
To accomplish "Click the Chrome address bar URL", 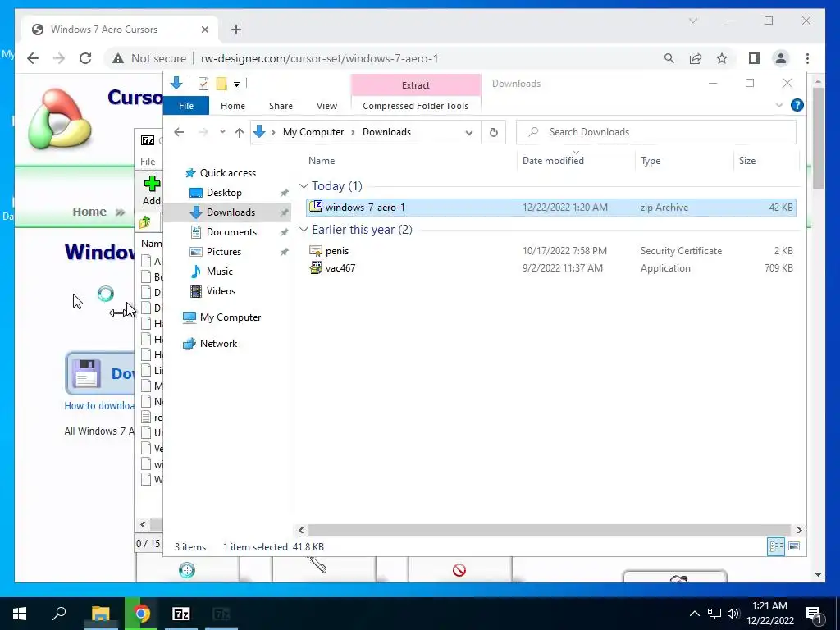I will [319, 58].
